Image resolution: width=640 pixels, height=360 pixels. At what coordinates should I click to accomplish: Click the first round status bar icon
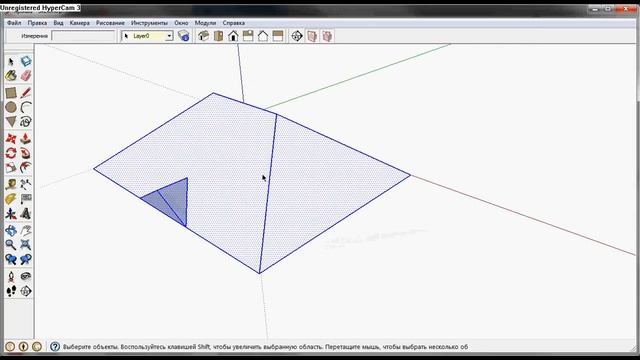coord(10,347)
